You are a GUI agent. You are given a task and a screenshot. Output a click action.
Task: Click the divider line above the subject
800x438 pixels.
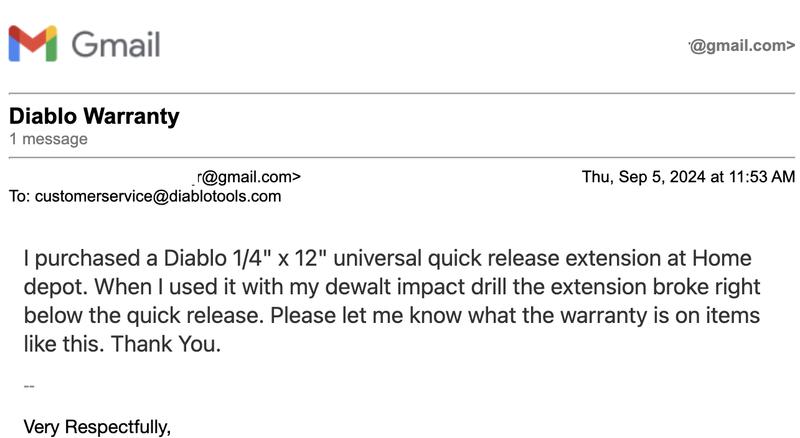click(x=402, y=93)
